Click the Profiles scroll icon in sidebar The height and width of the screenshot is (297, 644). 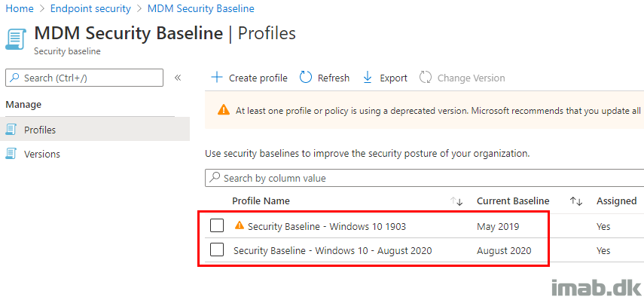(11, 130)
